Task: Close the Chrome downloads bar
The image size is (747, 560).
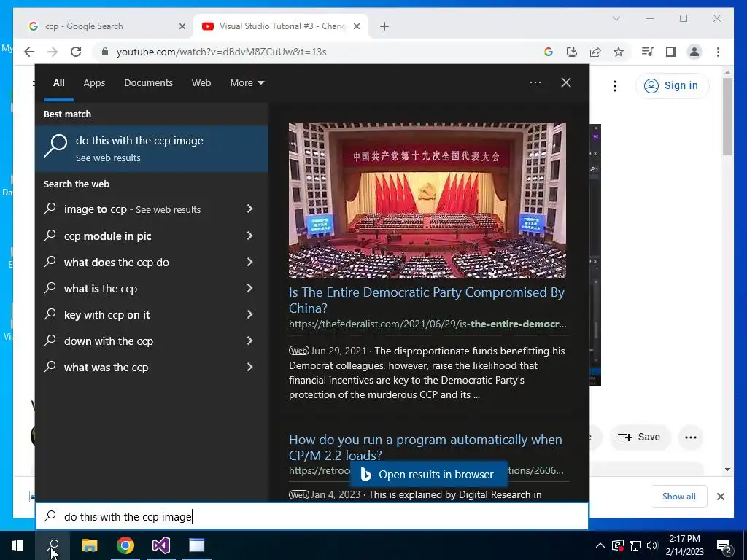Action: [720, 496]
